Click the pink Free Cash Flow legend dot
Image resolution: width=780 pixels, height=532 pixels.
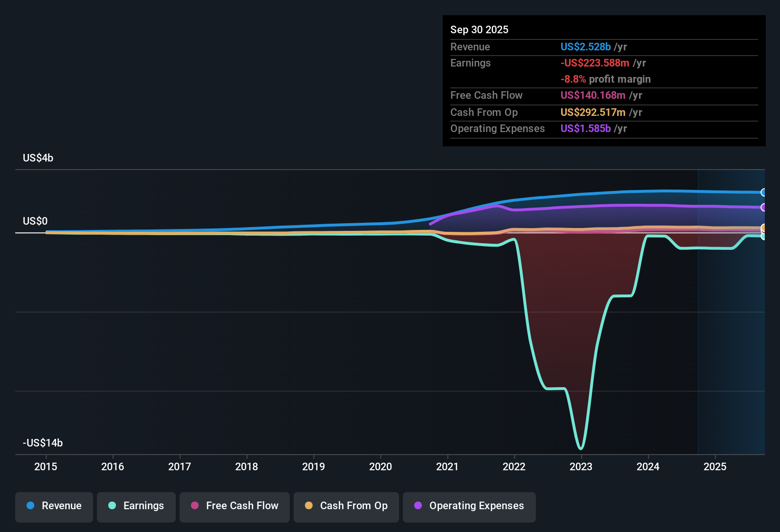coord(195,506)
